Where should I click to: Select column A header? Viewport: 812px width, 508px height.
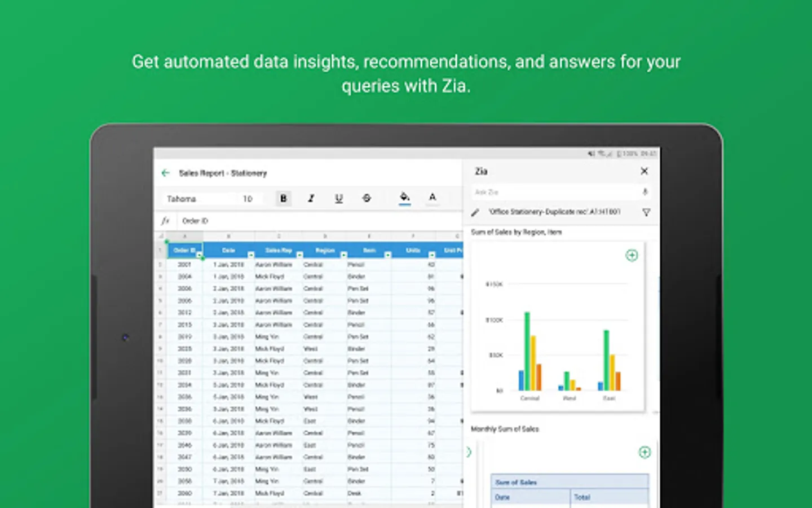click(x=184, y=236)
